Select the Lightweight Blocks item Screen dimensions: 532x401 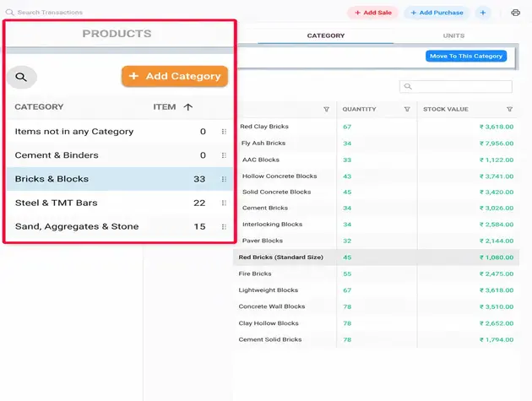[x=268, y=290]
